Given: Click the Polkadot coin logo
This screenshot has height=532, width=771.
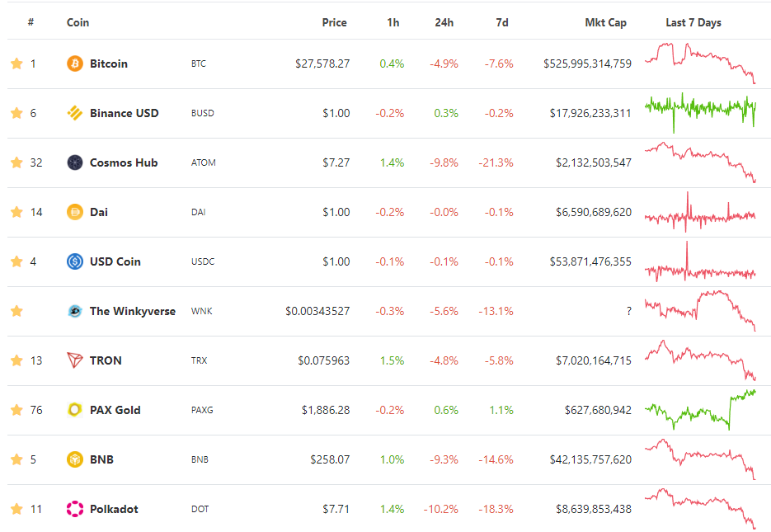Looking at the screenshot, I should pos(75,509).
